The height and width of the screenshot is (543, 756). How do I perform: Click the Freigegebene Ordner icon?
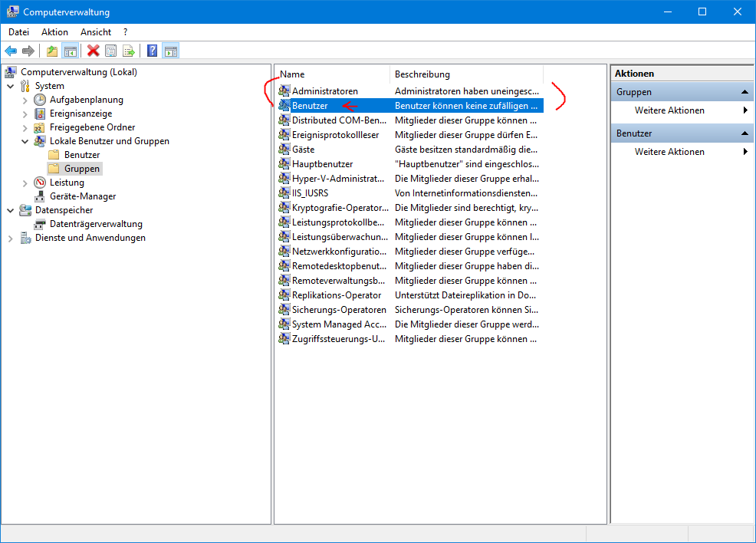(x=40, y=127)
